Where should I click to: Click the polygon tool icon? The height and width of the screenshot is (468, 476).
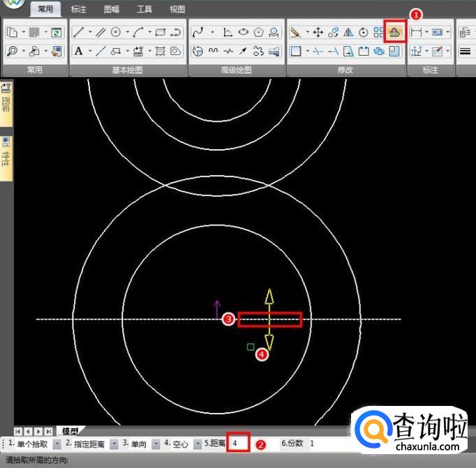point(260,32)
